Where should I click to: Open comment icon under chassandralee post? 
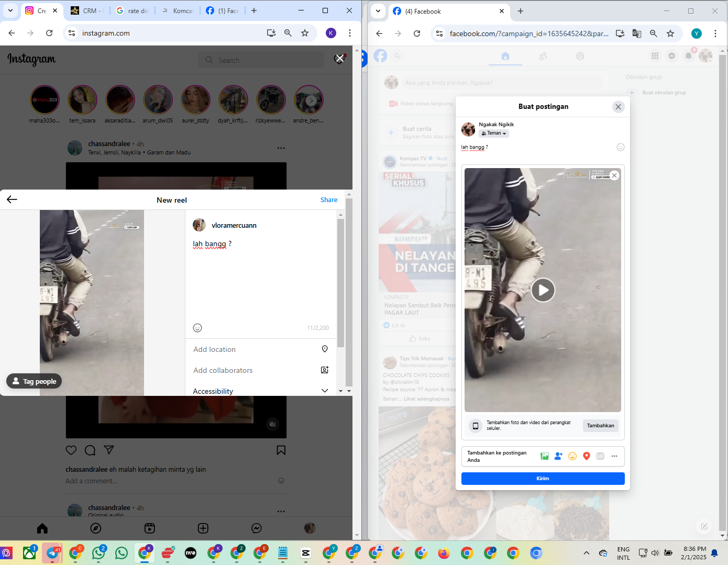pyautogui.click(x=90, y=450)
